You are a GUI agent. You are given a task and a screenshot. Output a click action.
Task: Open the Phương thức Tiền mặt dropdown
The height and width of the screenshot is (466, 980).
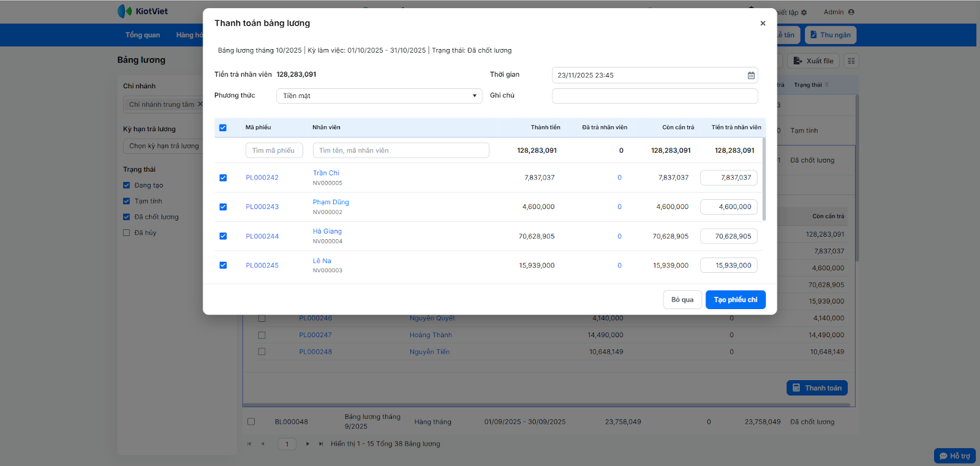[379, 96]
